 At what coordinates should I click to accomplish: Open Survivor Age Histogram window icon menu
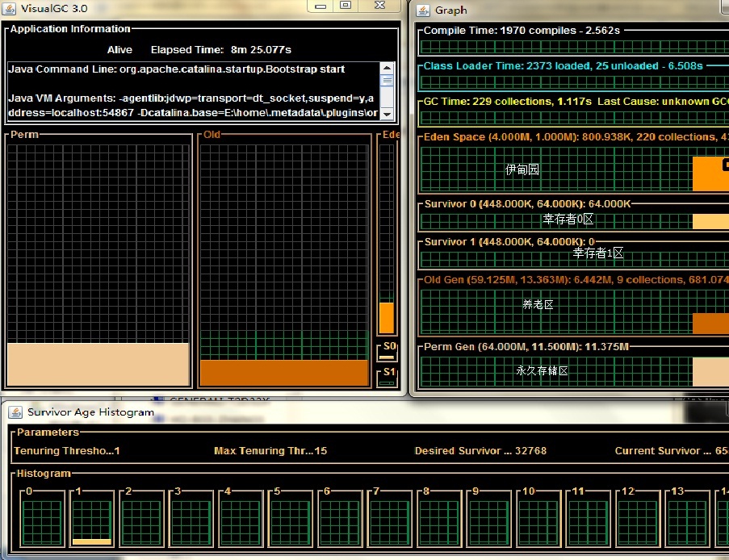pos(15,412)
